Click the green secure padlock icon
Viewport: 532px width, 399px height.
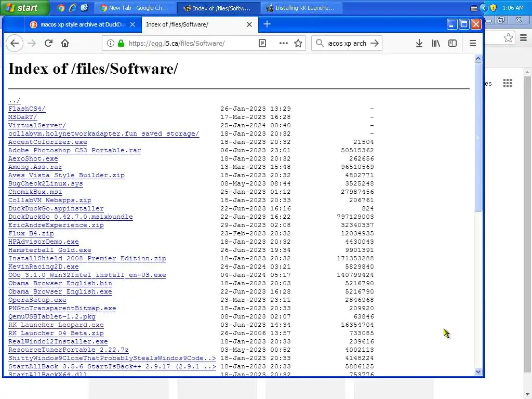tap(121, 43)
